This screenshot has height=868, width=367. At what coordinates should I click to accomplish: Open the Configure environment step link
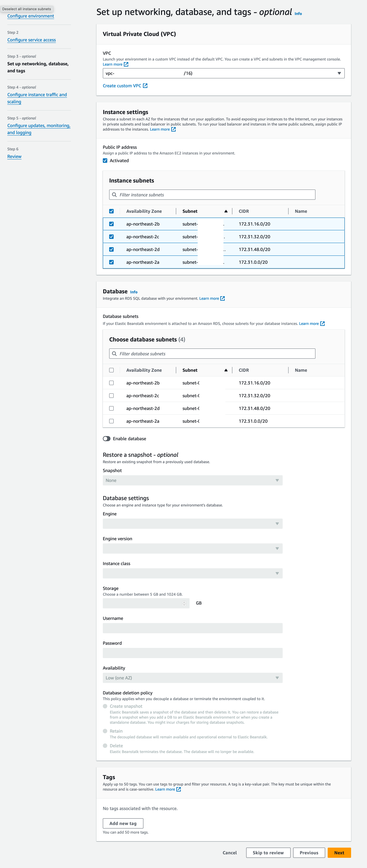pos(31,16)
